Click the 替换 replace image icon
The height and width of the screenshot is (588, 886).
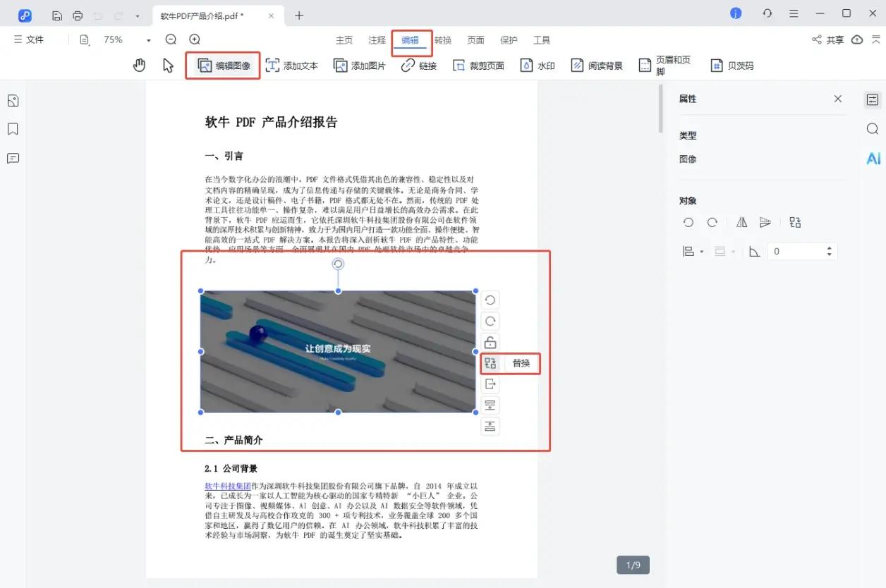pyautogui.click(x=490, y=364)
